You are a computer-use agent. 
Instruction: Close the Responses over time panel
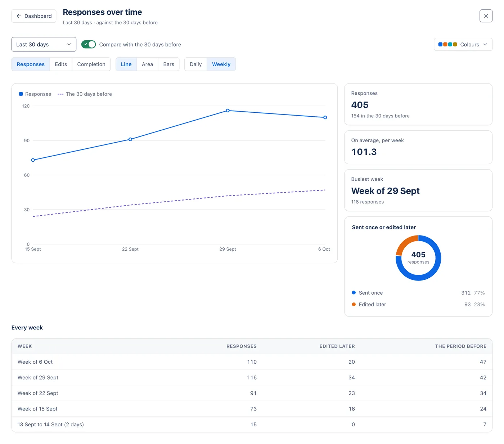click(x=486, y=16)
